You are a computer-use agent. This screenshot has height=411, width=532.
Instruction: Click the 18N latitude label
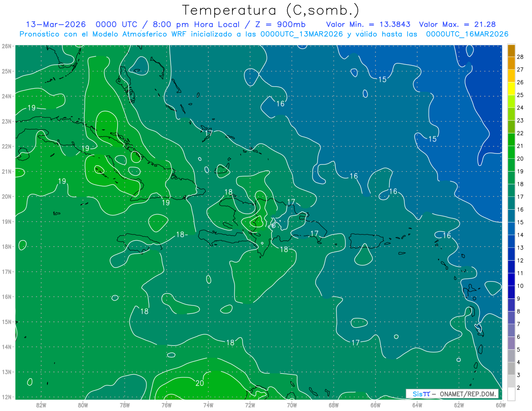coord(6,247)
